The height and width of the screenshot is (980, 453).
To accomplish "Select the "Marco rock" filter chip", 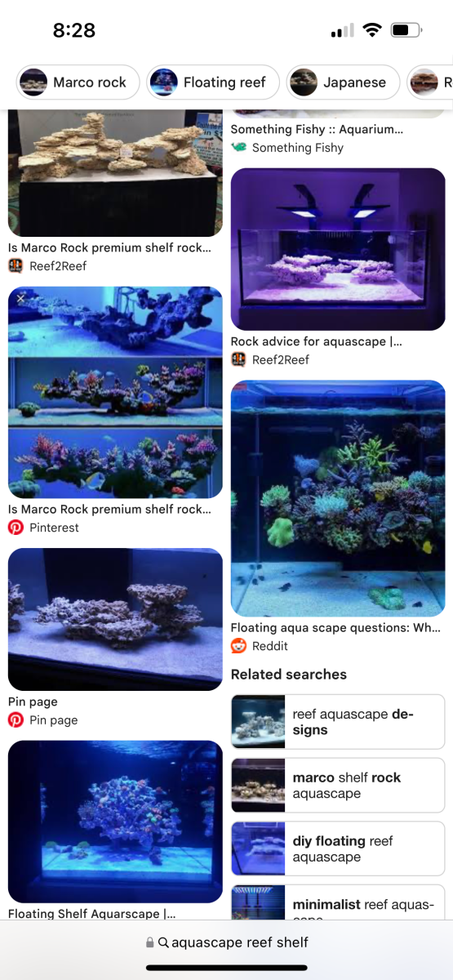I will click(x=78, y=82).
